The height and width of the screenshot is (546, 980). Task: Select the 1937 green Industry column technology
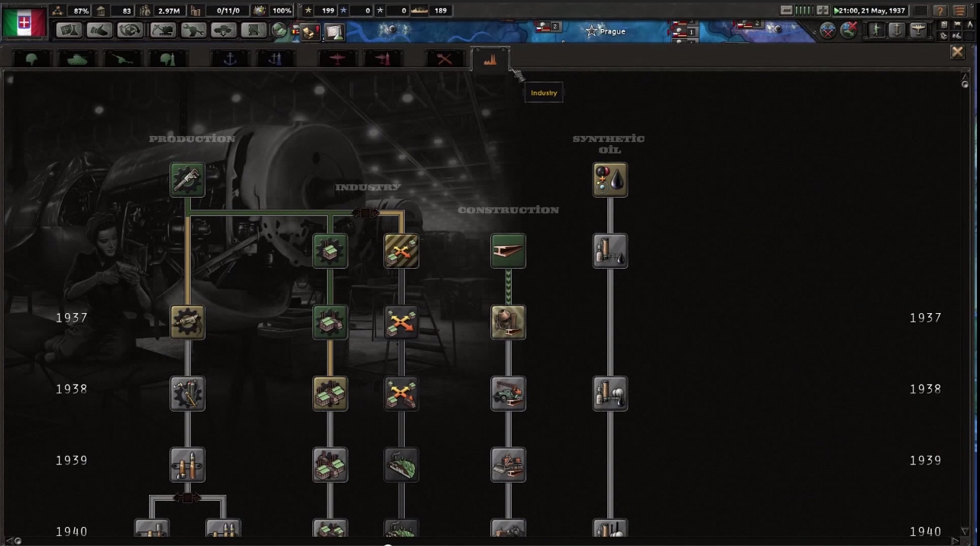330,322
